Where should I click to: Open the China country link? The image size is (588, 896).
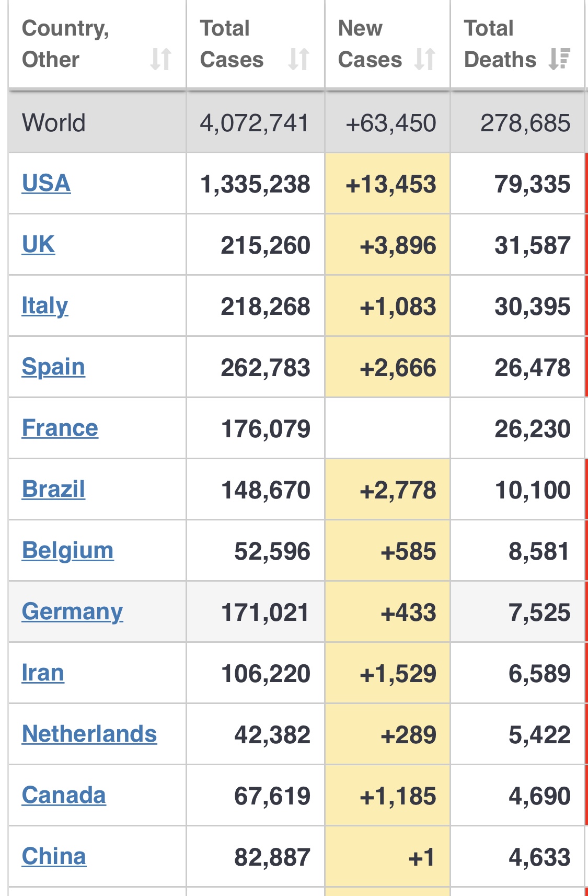54,856
